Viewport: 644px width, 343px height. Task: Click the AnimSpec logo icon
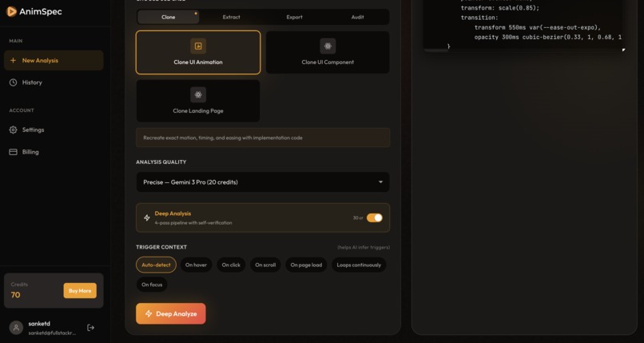11,11
